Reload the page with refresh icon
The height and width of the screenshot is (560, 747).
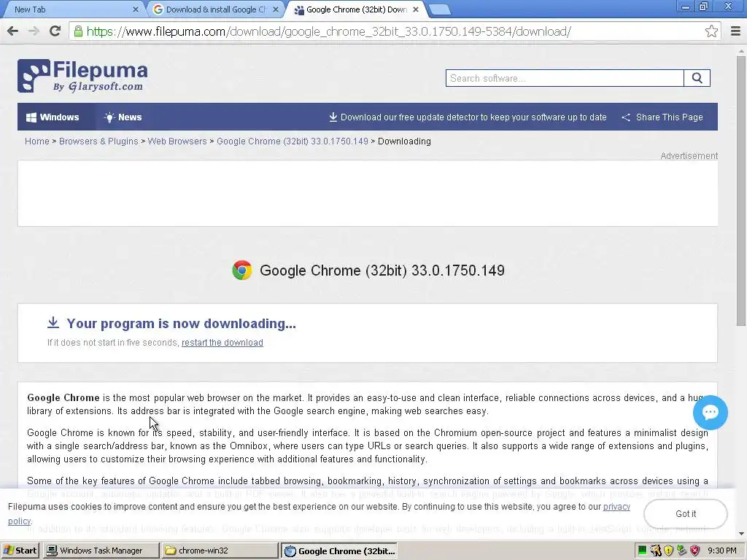tap(55, 31)
